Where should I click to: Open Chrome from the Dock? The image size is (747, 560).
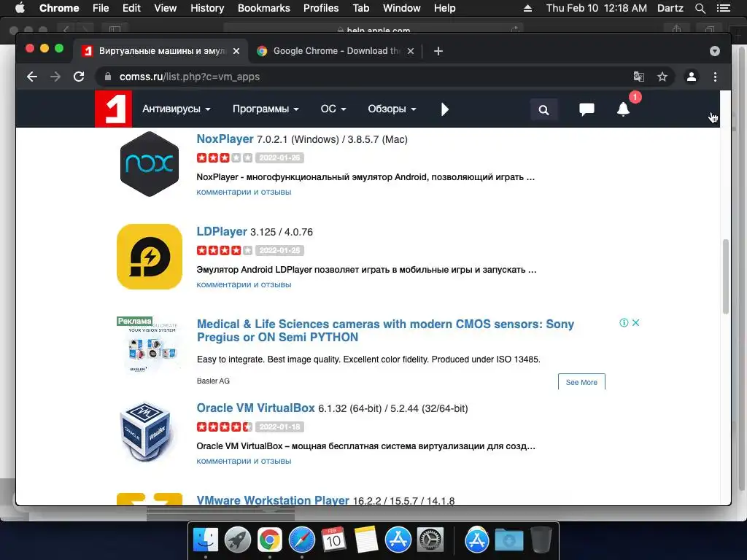[x=270, y=540]
